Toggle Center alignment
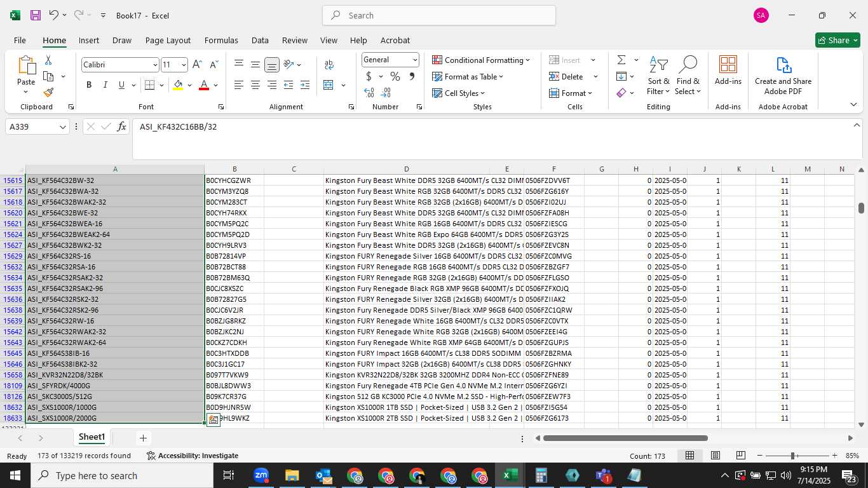The height and width of the screenshot is (488, 868). tap(255, 85)
